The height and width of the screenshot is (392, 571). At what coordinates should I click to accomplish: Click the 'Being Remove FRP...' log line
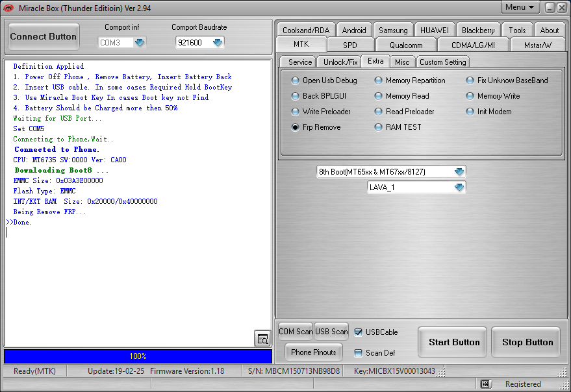(49, 212)
